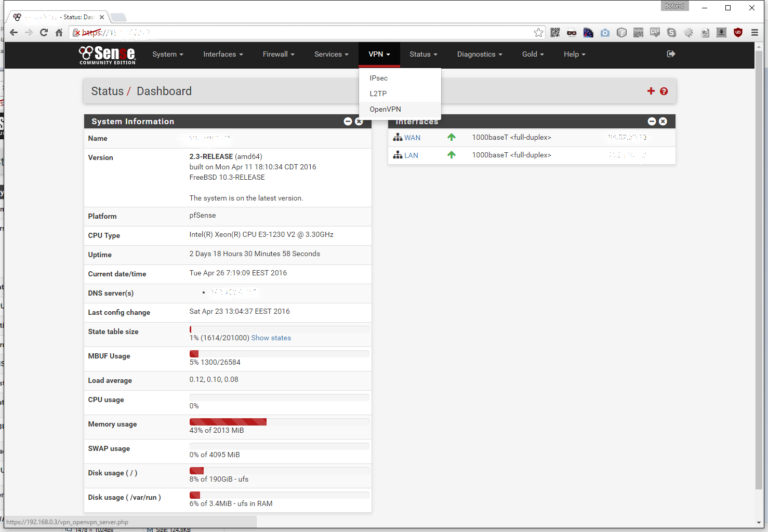Collapse the open VPN menu

379,54
